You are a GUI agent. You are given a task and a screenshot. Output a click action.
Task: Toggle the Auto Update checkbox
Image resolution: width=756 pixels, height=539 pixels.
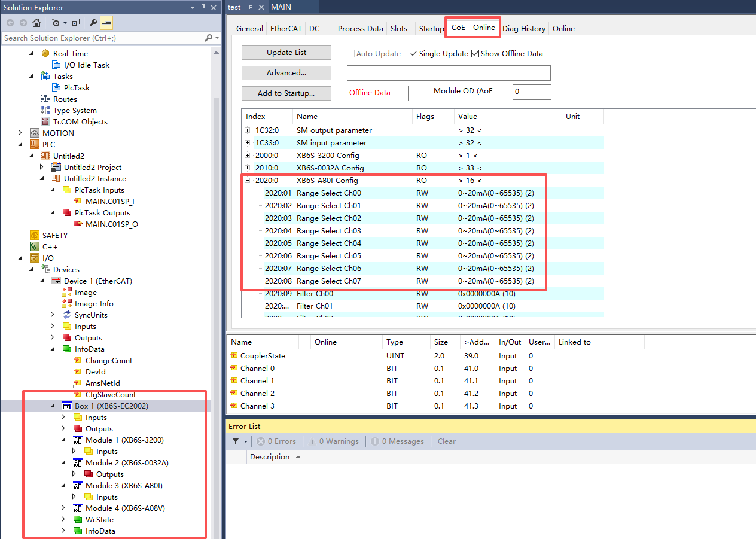click(351, 54)
